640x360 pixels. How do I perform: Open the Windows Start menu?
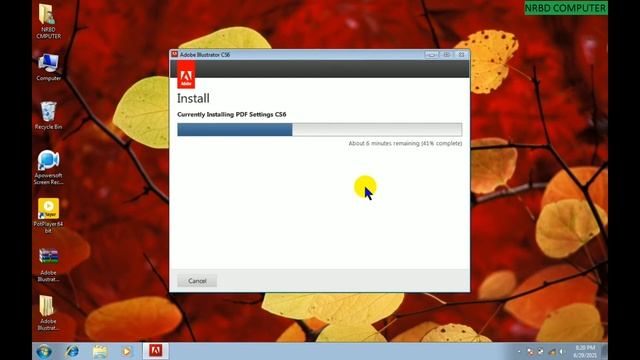click(44, 351)
